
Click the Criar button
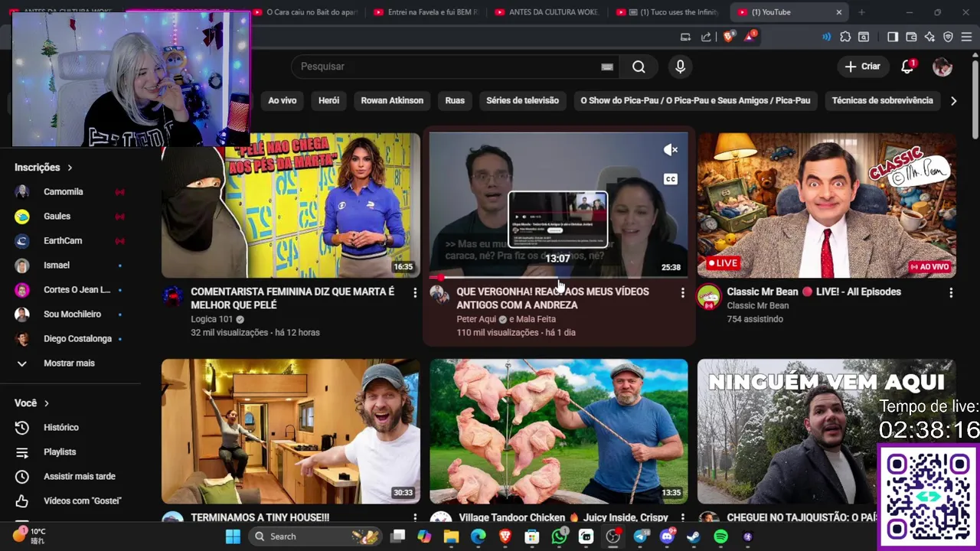[x=863, y=67]
